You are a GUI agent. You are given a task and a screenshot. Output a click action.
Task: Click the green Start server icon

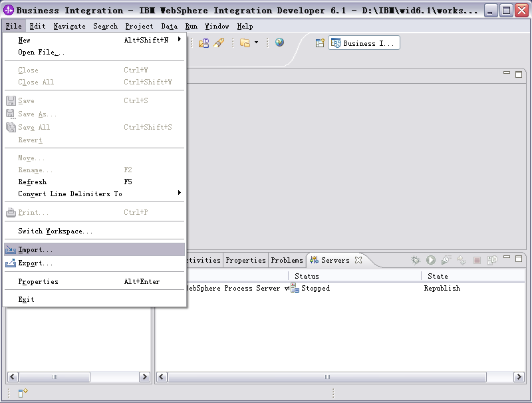pos(431,260)
